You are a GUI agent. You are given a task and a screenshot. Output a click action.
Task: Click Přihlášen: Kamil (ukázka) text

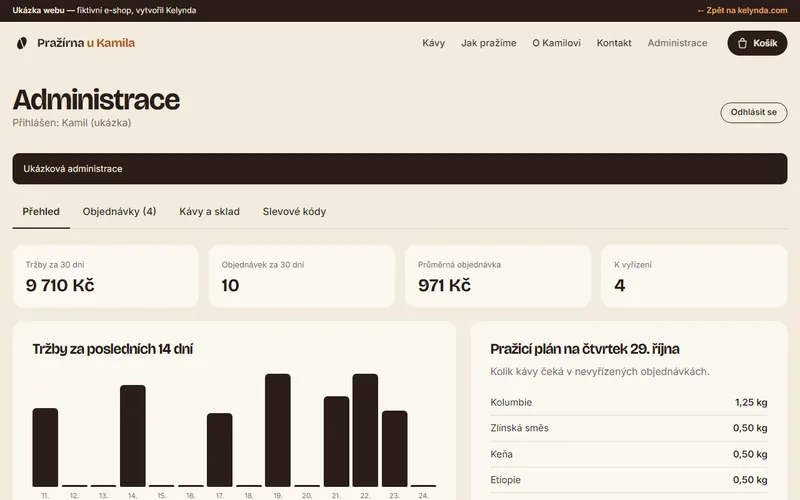[72, 123]
